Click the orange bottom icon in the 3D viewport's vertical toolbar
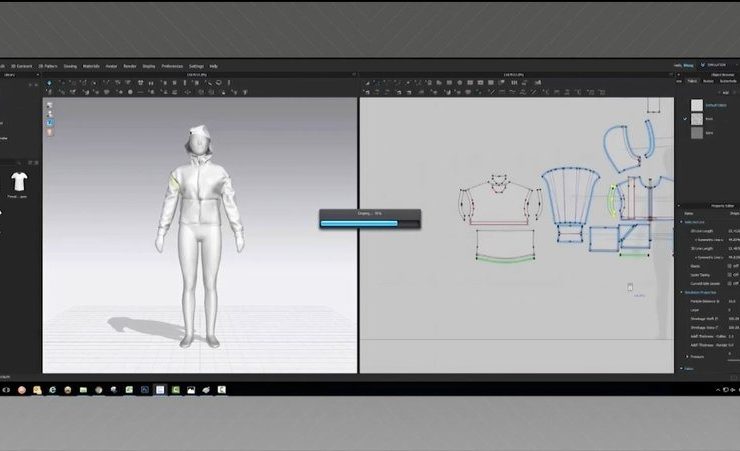This screenshot has height=451, width=740. coord(49,131)
